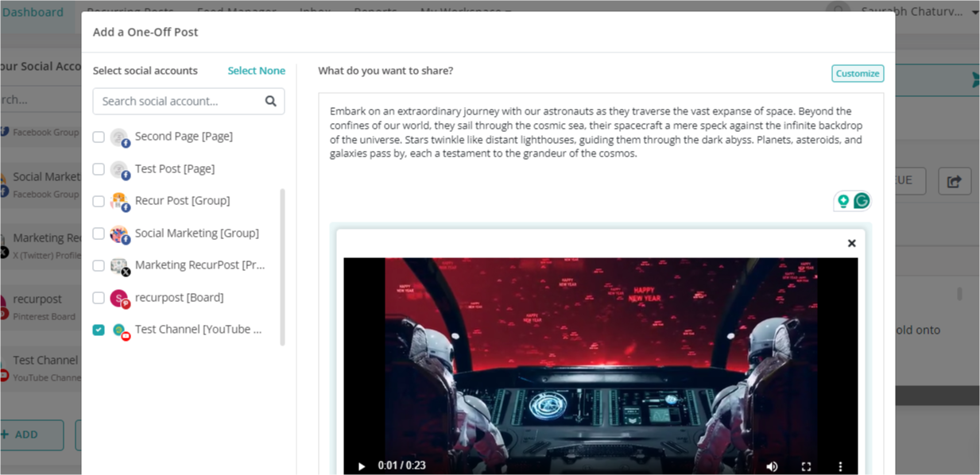Image resolution: width=980 pixels, height=475 pixels.
Task: Open video more options three-dot menu
Action: [x=840, y=466]
